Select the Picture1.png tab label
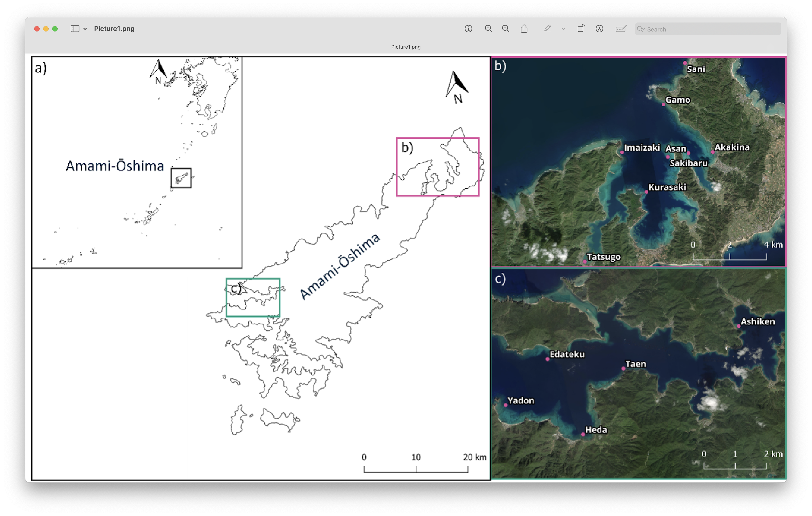812x516 pixels. 406,47
